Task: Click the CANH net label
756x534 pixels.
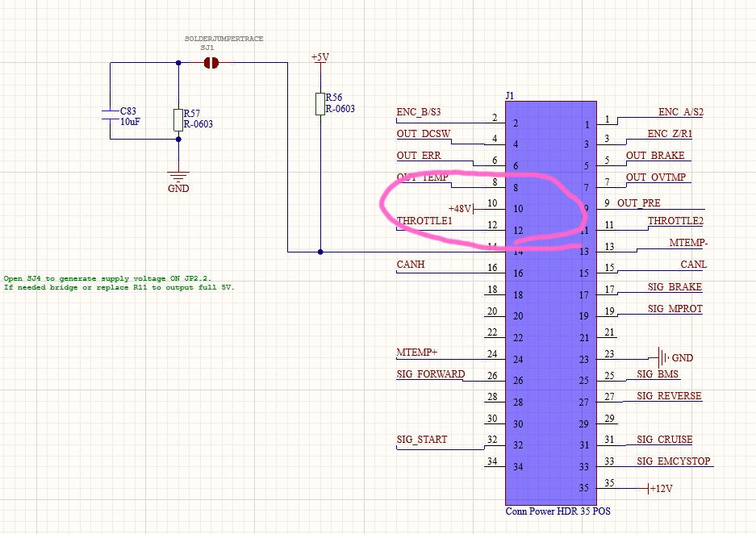Action: 411,264
